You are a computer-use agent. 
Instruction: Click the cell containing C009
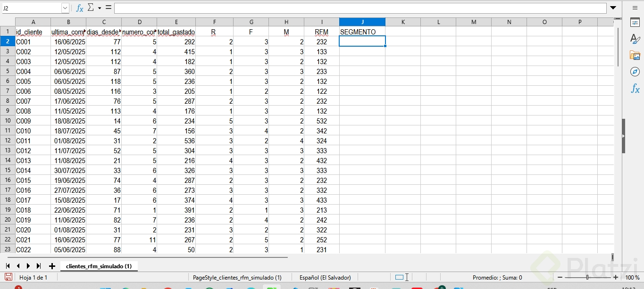pos(33,121)
